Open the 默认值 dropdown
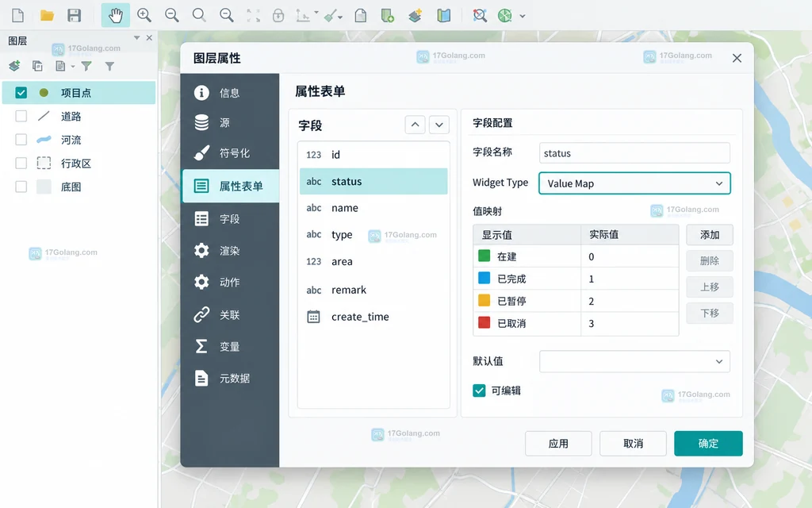 [x=634, y=361]
